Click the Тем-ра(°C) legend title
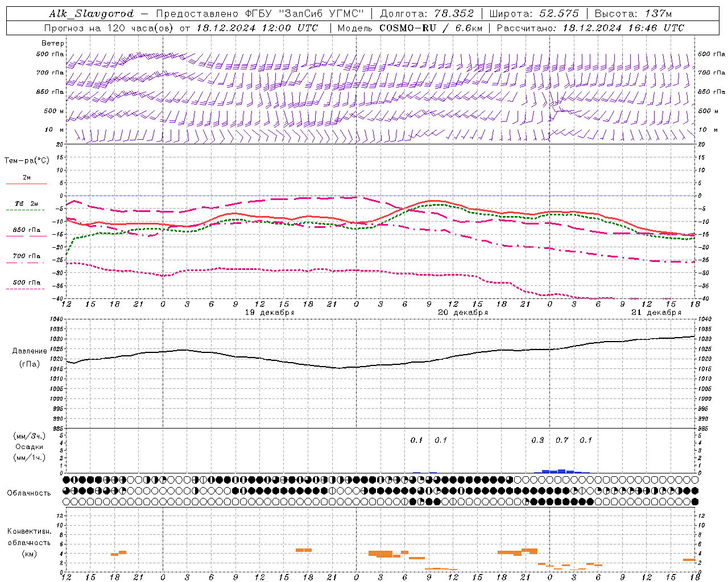This screenshot has height=582, width=728. pyautogui.click(x=27, y=161)
